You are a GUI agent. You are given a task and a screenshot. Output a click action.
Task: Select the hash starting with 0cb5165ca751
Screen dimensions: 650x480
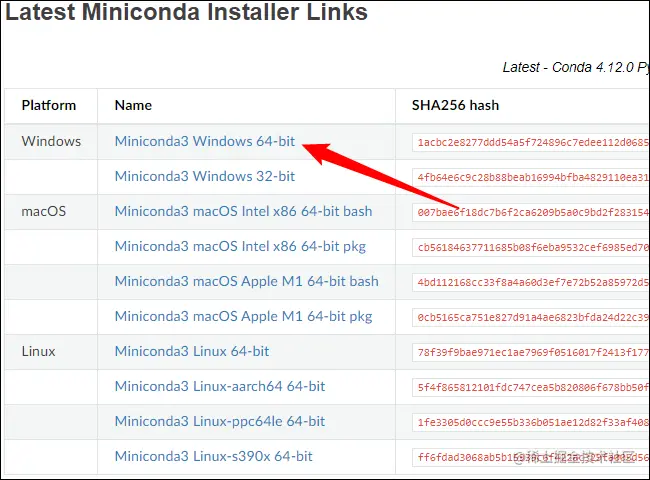click(x=531, y=318)
